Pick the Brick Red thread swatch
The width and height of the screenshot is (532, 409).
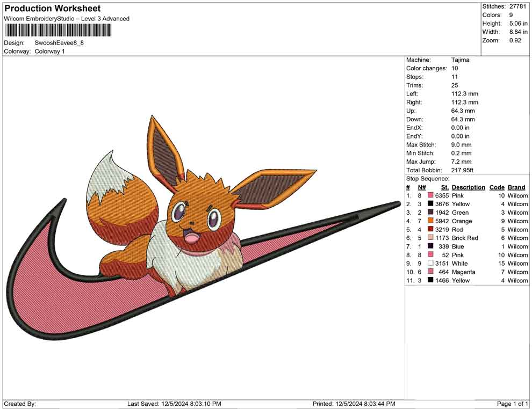point(430,238)
